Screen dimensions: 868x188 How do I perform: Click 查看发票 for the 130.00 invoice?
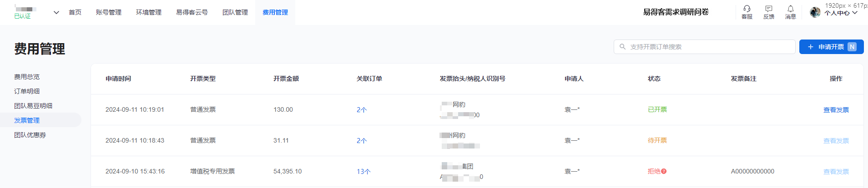[836, 110]
